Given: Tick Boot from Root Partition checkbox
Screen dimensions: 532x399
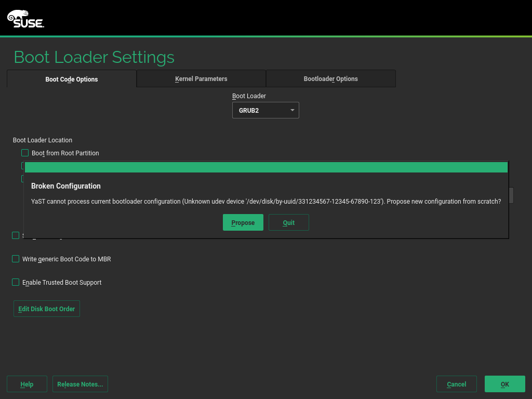Looking at the screenshot, I should coord(25,153).
